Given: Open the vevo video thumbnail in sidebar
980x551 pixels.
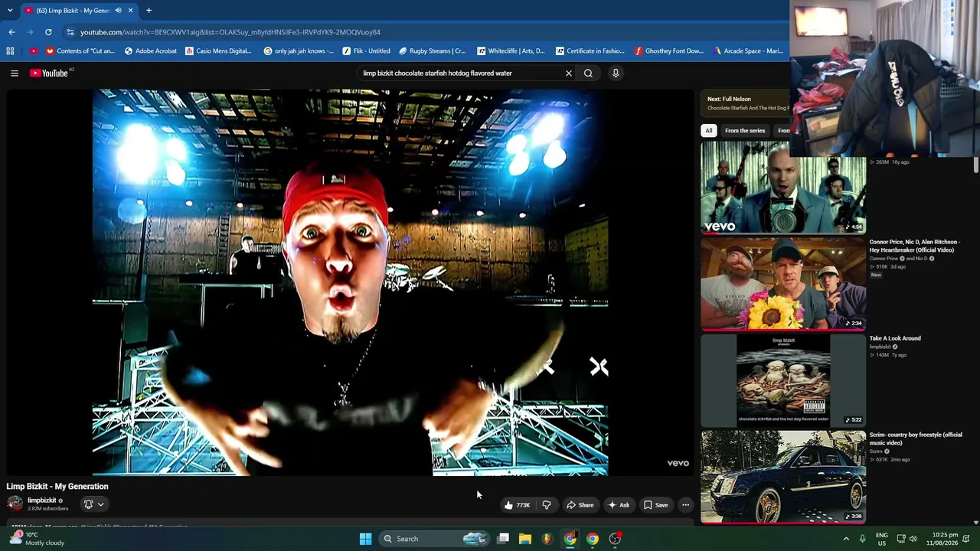Looking at the screenshot, I should click(x=783, y=187).
